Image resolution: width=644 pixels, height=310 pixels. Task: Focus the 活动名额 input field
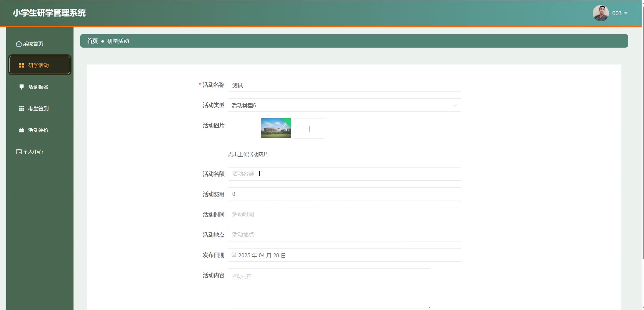pos(345,174)
